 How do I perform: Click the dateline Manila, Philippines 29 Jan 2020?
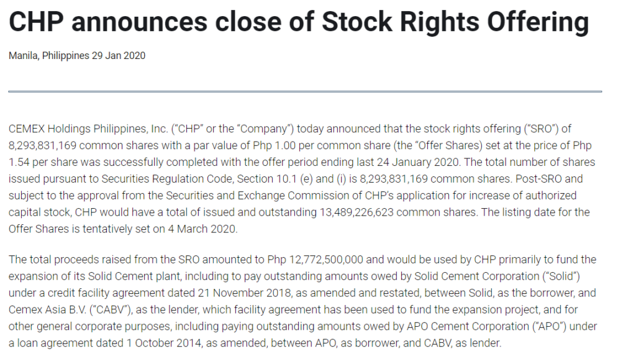tap(76, 56)
